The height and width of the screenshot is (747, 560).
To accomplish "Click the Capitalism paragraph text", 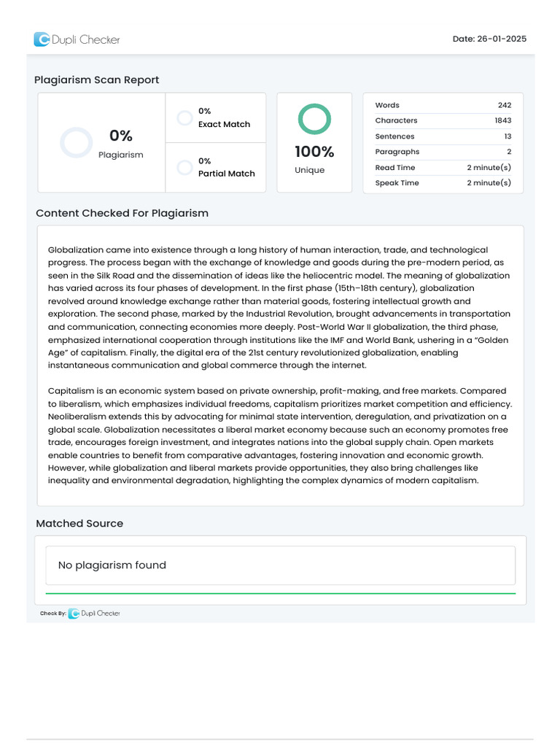I will (x=279, y=436).
